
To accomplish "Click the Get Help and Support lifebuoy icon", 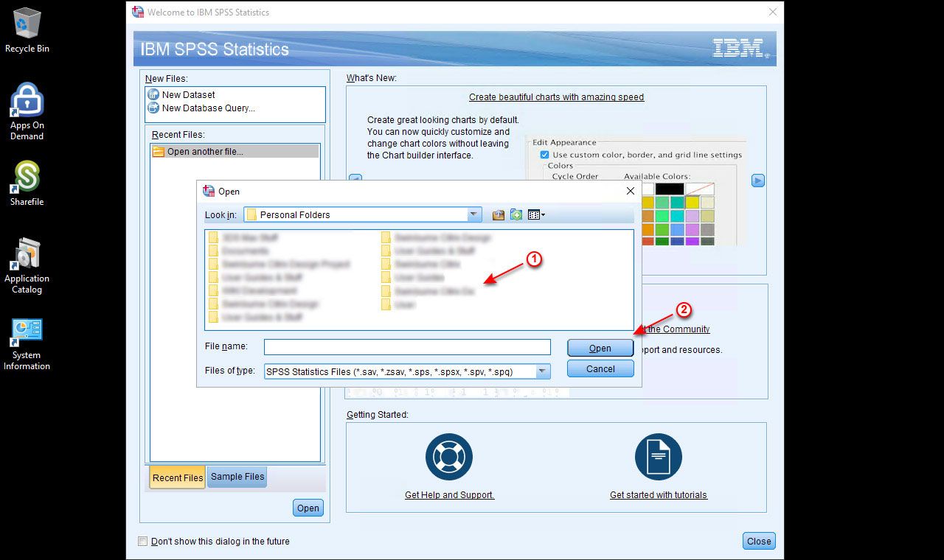I will tap(449, 457).
